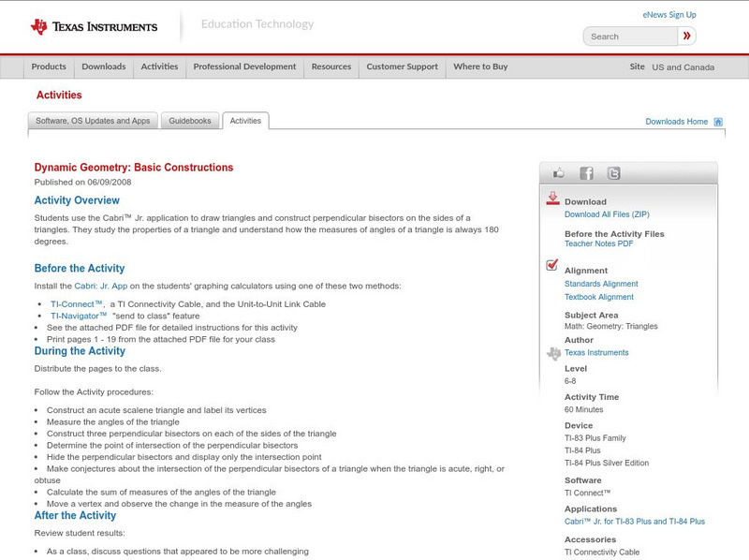
Task: Share via the Twitter icon
Action: (613, 173)
